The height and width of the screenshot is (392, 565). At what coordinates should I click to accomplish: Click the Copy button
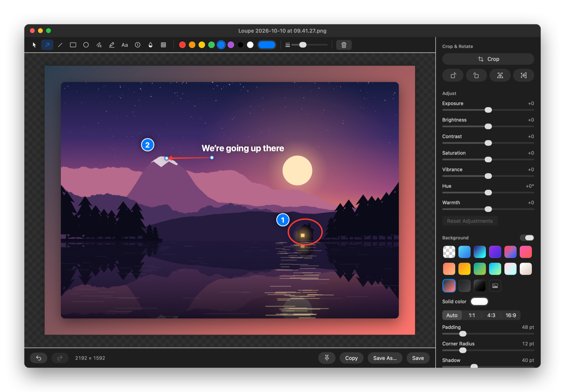click(x=351, y=358)
